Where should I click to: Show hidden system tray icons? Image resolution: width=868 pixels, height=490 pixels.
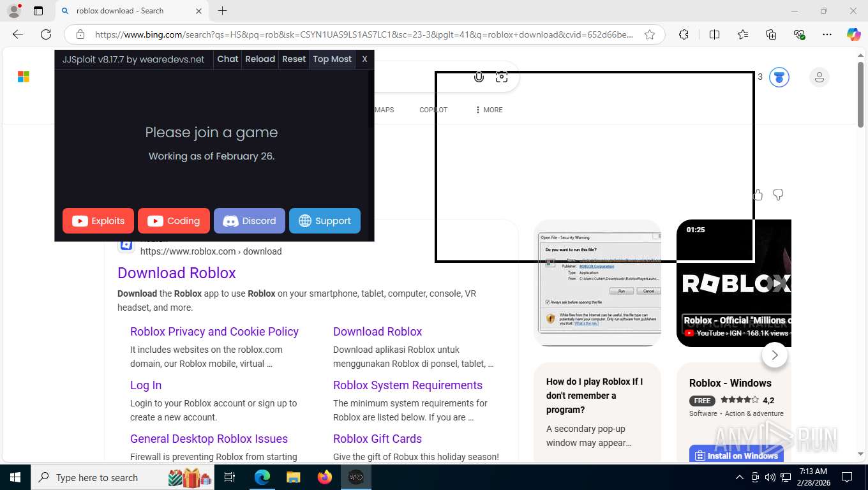[740, 477]
